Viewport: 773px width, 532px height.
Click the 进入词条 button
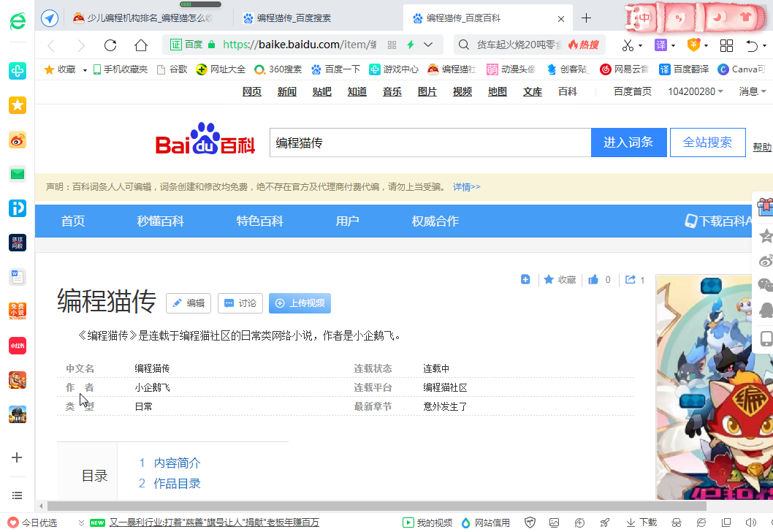click(x=628, y=142)
